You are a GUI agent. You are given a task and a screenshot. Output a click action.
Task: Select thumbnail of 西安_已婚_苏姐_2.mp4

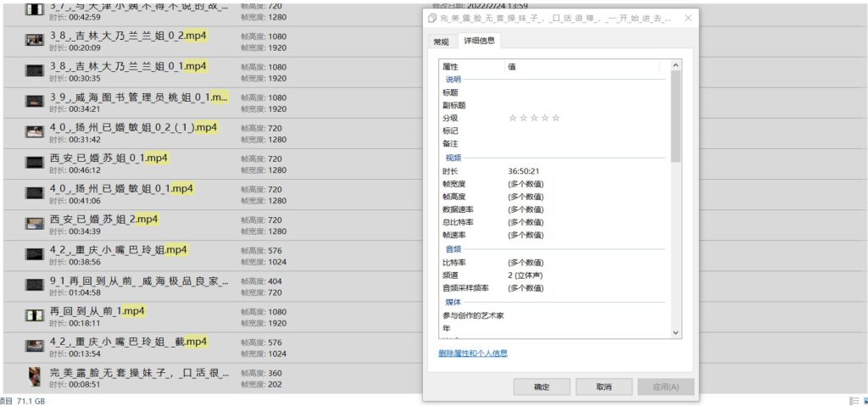pos(34,223)
